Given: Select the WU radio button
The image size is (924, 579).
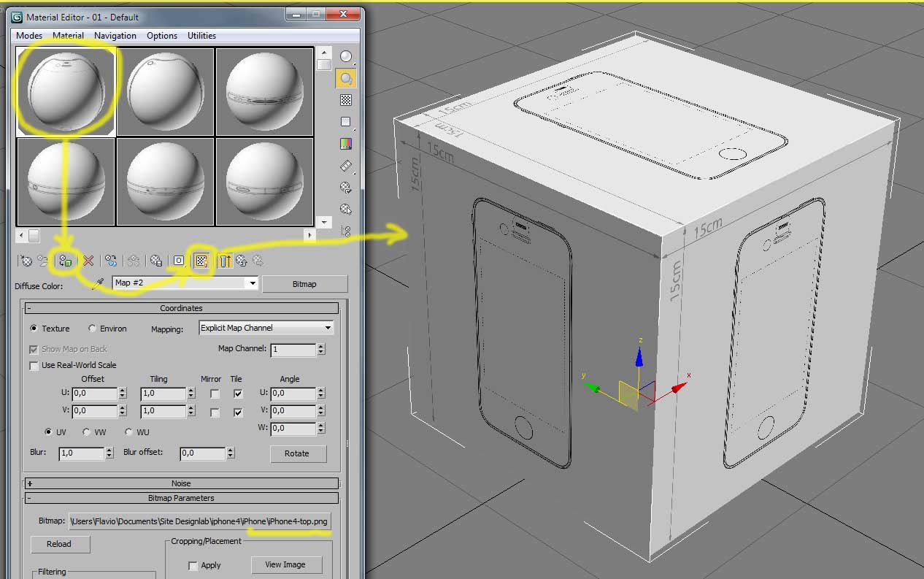Looking at the screenshot, I should [128, 432].
